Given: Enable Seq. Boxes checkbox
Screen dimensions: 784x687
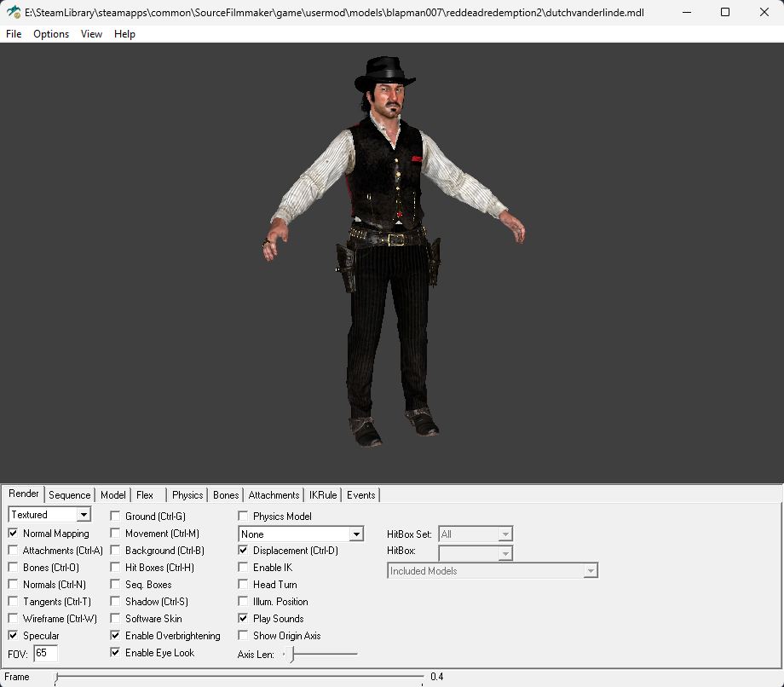Looking at the screenshot, I should 115,585.
